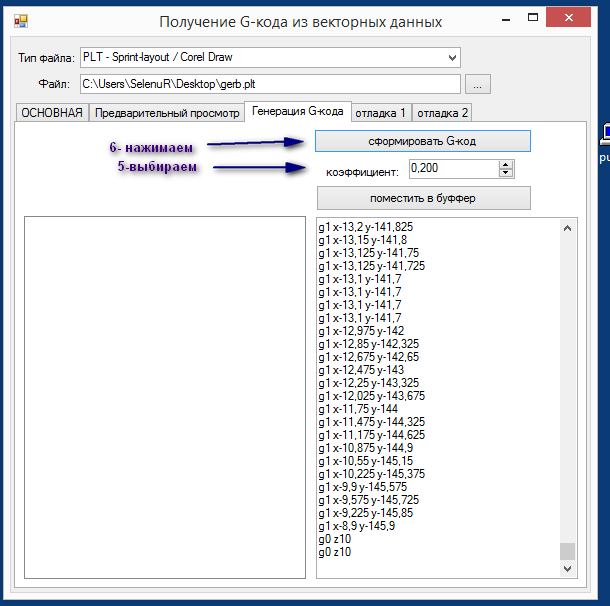The image size is (610, 606).
Task: Select line 'g1 x-12,025 y-143,675'
Action: [x=372, y=396]
